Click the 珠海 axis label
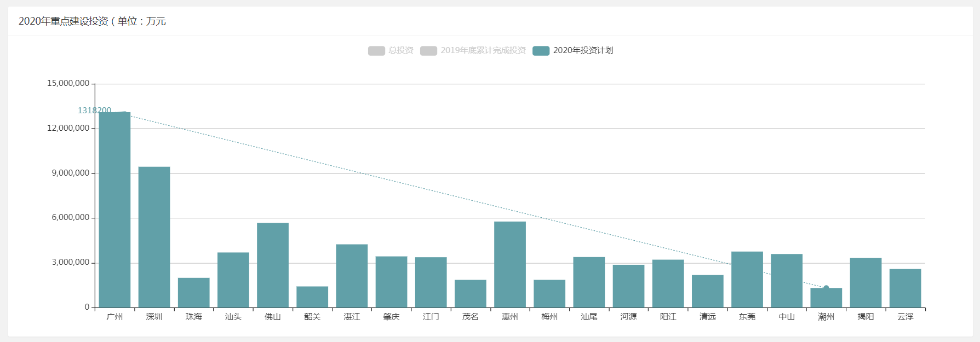Screen dimensions: 980x342 [193, 317]
